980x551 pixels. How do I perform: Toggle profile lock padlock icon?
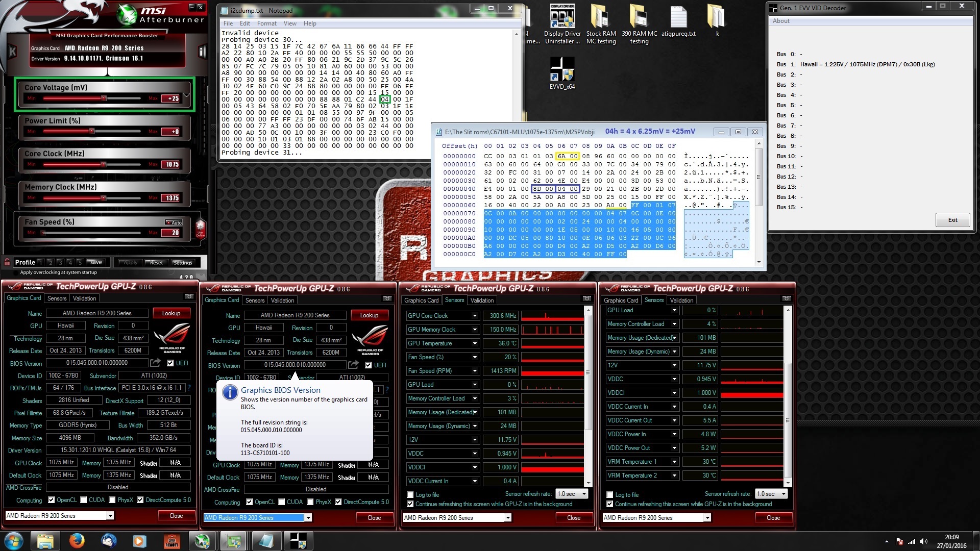[x=7, y=262]
